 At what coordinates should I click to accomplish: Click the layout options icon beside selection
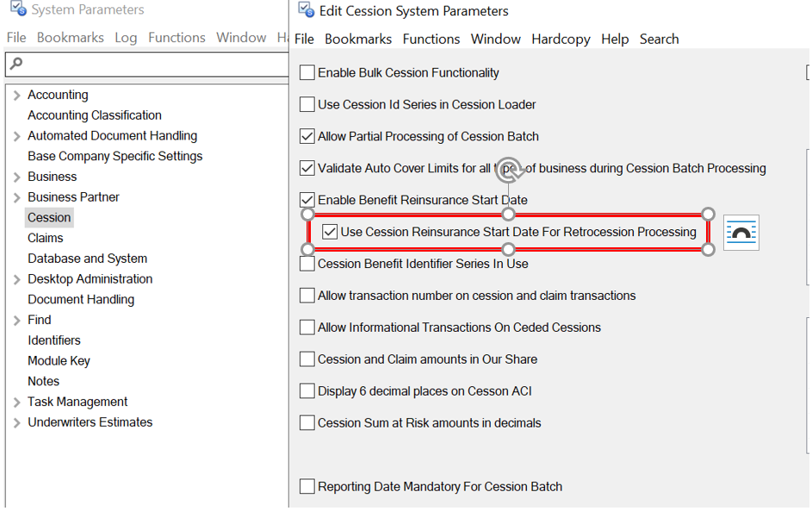pyautogui.click(x=741, y=233)
